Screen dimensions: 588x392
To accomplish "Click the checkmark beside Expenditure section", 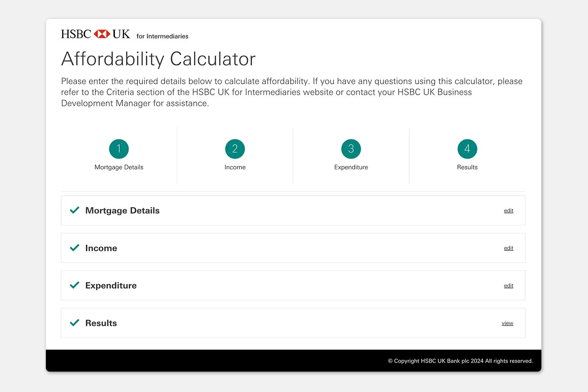I will 74,285.
